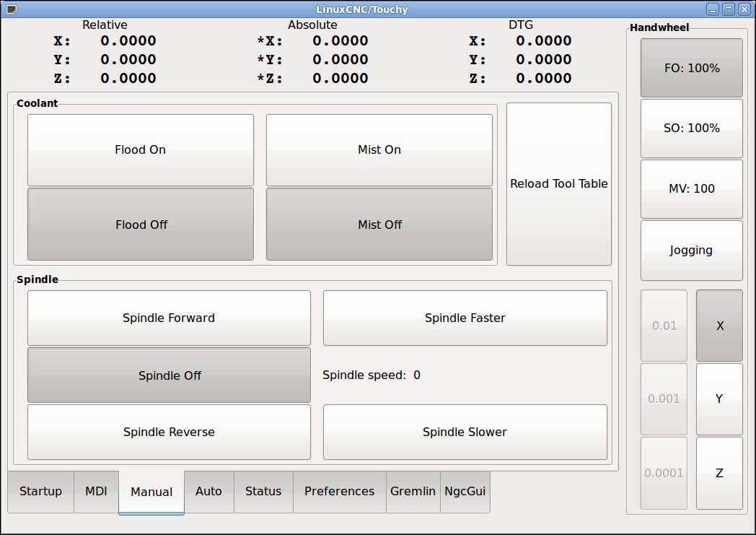756x535 pixels.
Task: Open the Preferences tab
Action: (340, 492)
